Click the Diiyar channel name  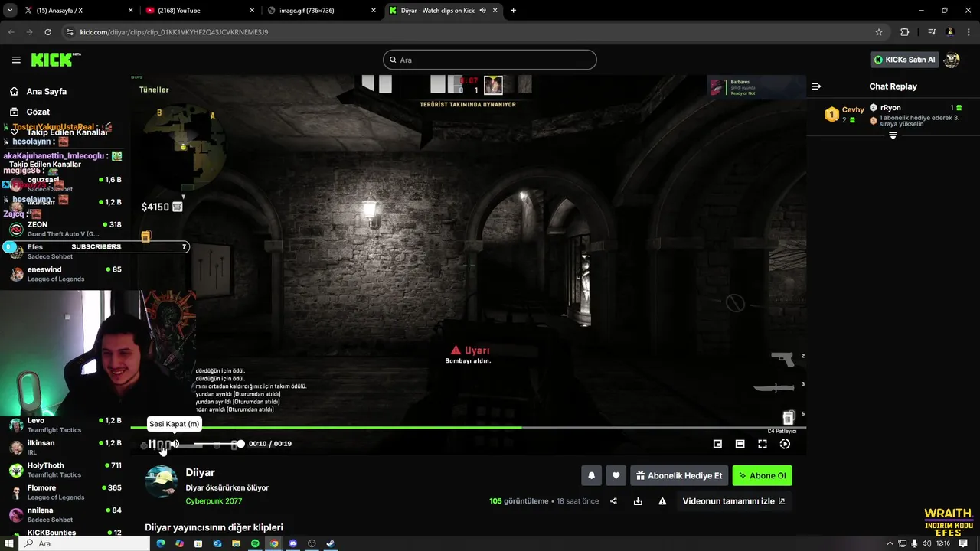(x=200, y=472)
